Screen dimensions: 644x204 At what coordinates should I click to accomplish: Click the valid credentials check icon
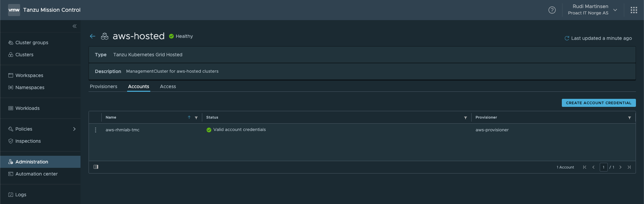(209, 130)
